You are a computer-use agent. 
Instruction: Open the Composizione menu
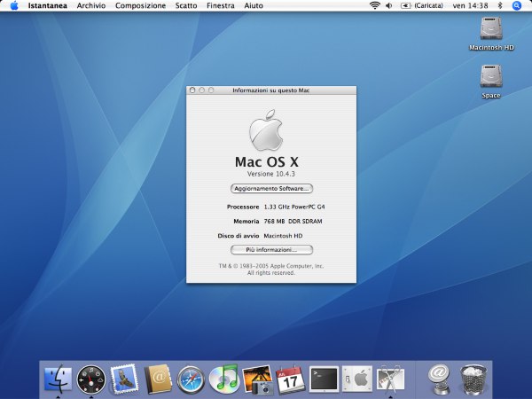coord(140,6)
